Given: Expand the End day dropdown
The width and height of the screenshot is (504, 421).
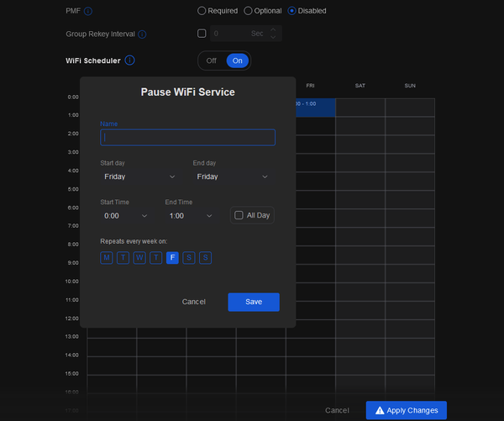Looking at the screenshot, I should coord(231,177).
